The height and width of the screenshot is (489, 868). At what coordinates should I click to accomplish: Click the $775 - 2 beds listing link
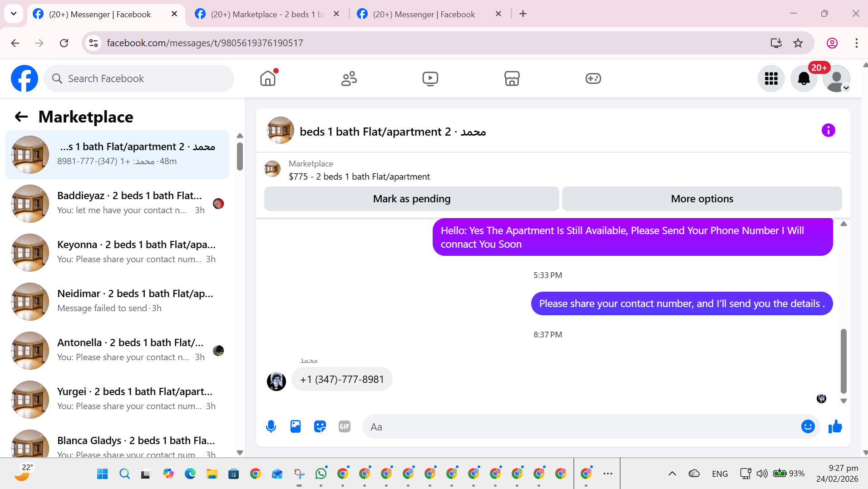click(359, 176)
